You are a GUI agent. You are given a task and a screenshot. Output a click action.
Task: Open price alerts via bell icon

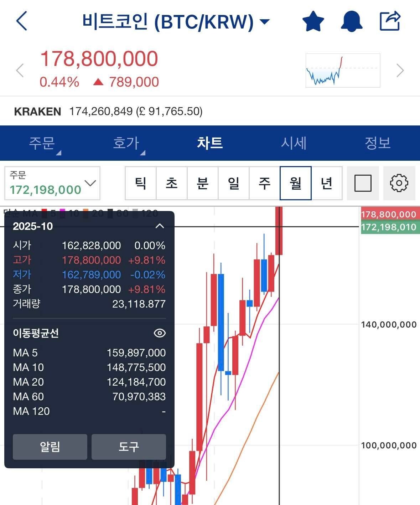pos(352,21)
